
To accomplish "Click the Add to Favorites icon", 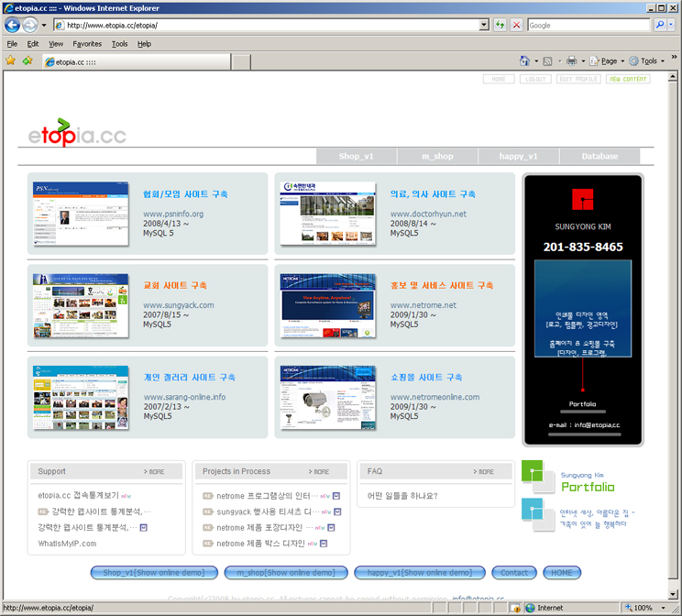I will click(x=27, y=60).
